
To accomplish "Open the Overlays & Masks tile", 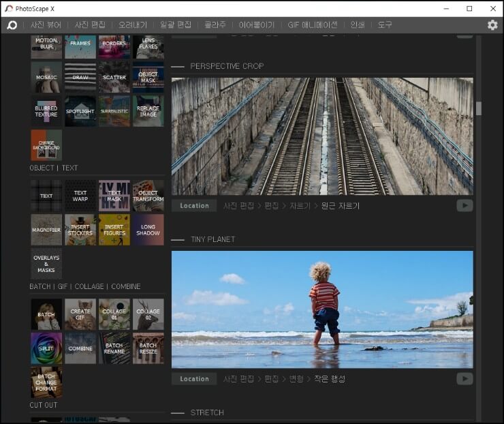I will click(x=46, y=264).
